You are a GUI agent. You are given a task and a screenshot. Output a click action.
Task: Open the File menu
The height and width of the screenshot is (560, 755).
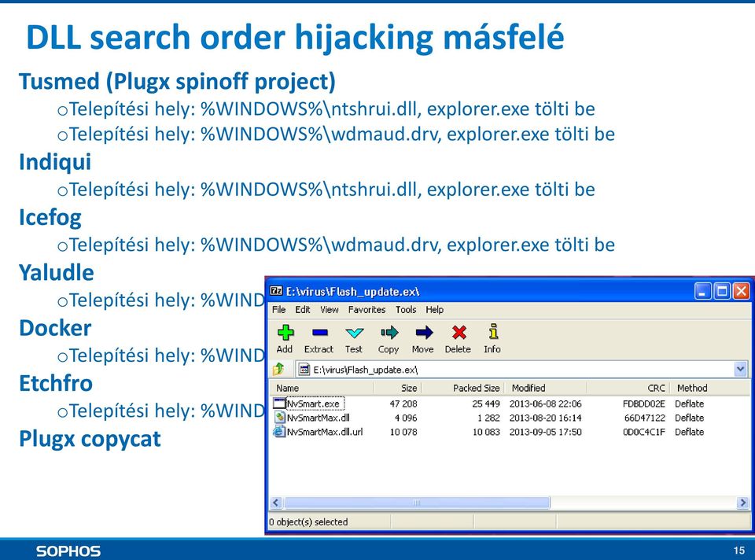pos(278,310)
